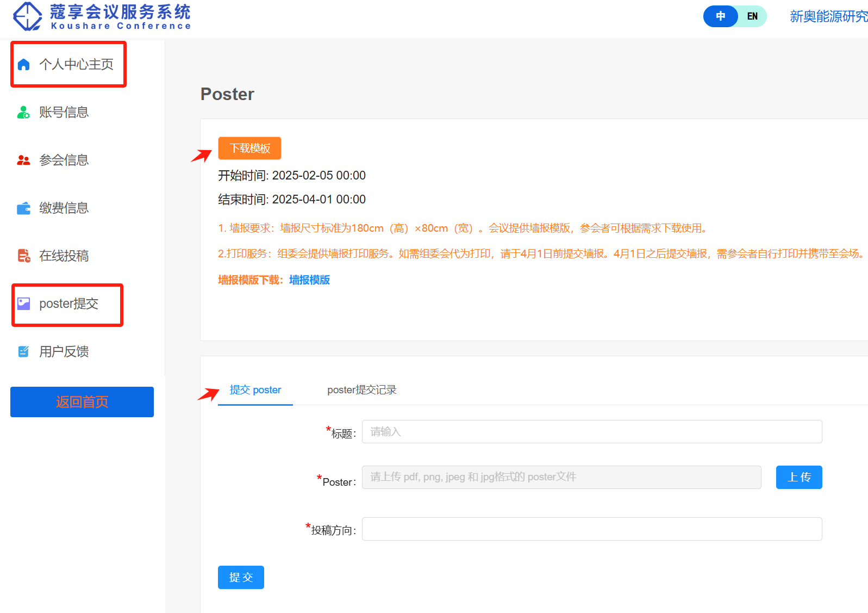The width and height of the screenshot is (868, 613).
Task: Click the Koushare Conference logo icon
Action: click(27, 16)
